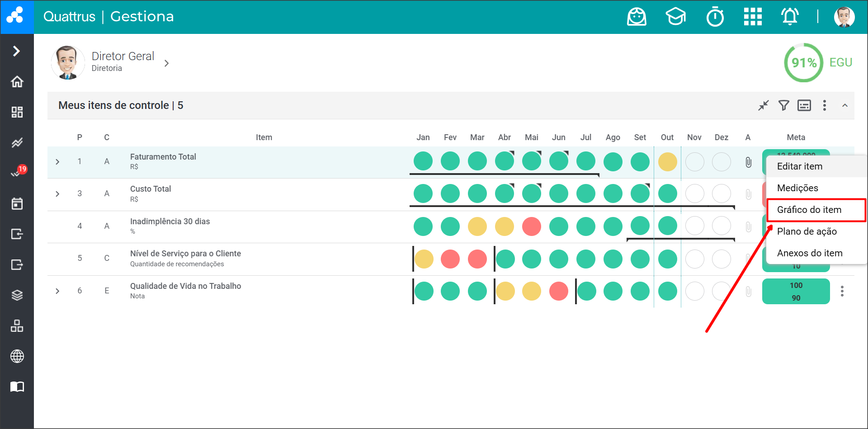Open options for Qualidade de Vida row
The height and width of the screenshot is (429, 868).
click(x=842, y=291)
